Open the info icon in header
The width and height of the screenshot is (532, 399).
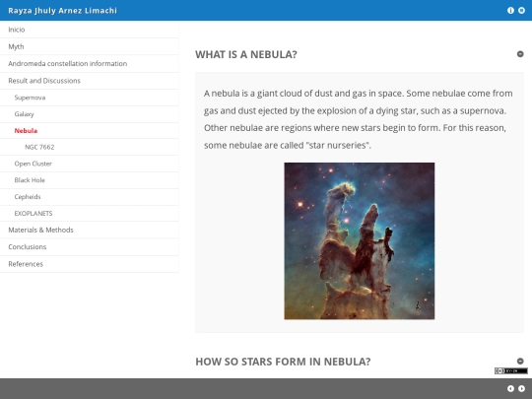pyautogui.click(x=510, y=11)
